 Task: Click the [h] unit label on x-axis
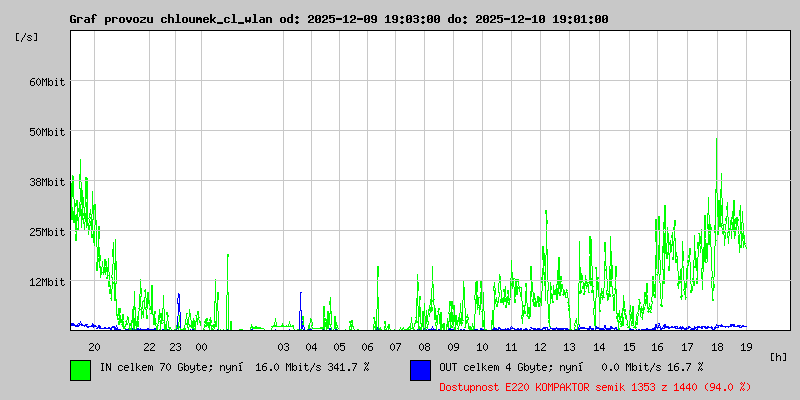coord(779,356)
